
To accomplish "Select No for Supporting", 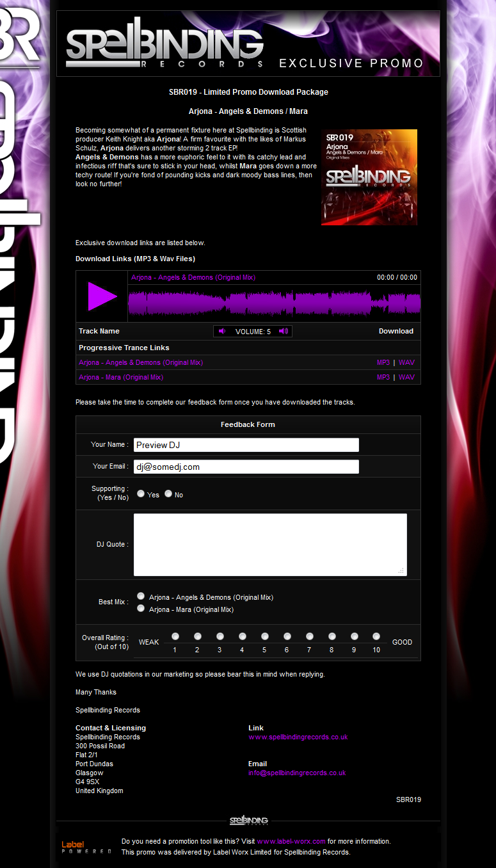I will click(168, 494).
